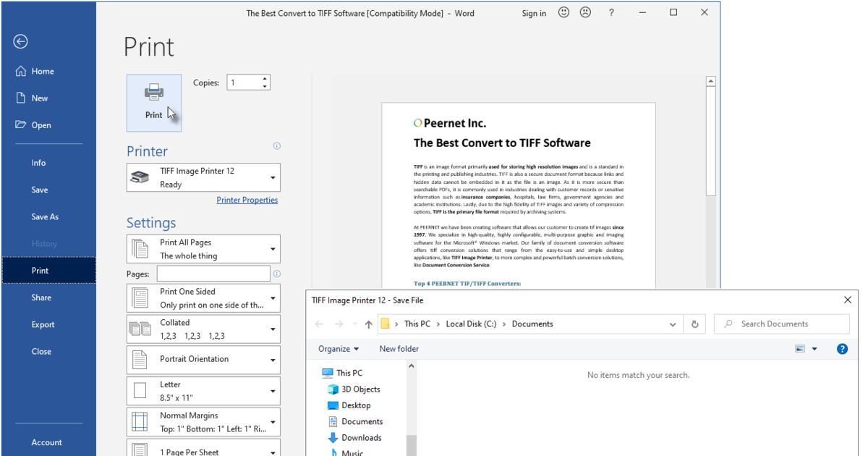Click inside the Search Documents box
868x456 pixels.
(x=781, y=324)
